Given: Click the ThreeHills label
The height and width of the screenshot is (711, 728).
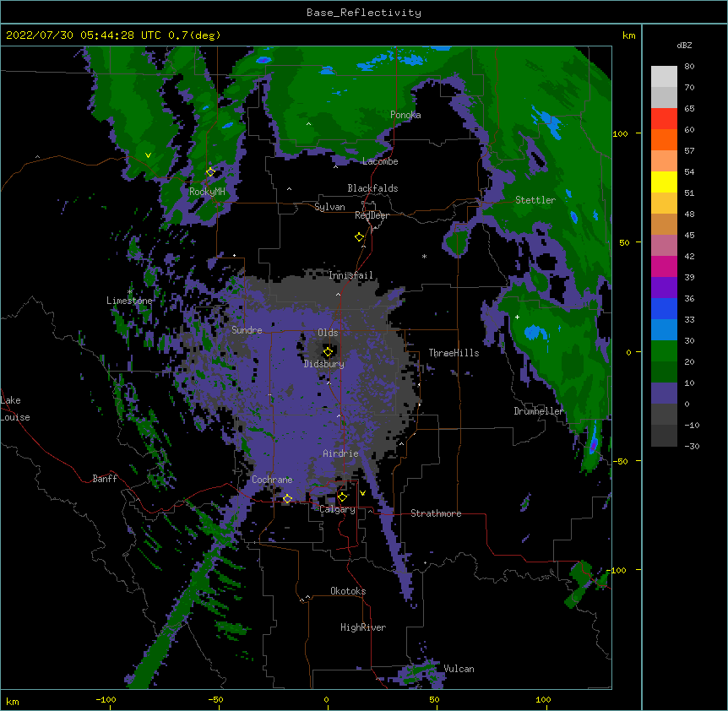Looking at the screenshot, I should point(454,353).
